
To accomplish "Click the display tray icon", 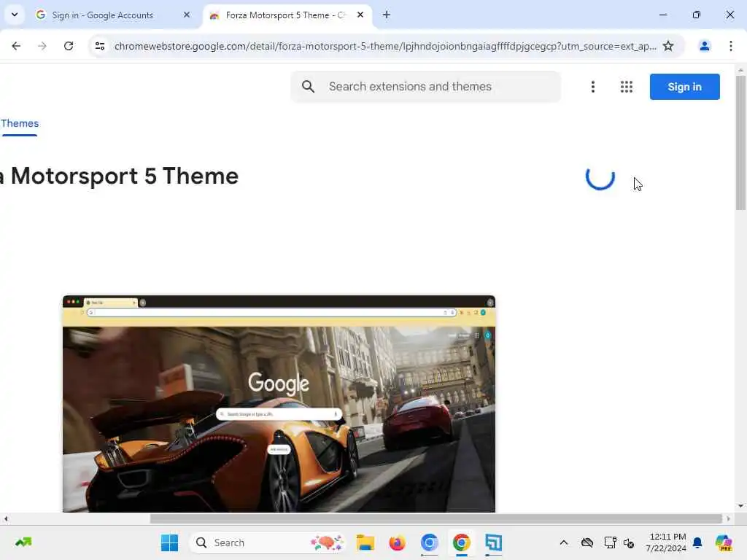I will point(610,542).
